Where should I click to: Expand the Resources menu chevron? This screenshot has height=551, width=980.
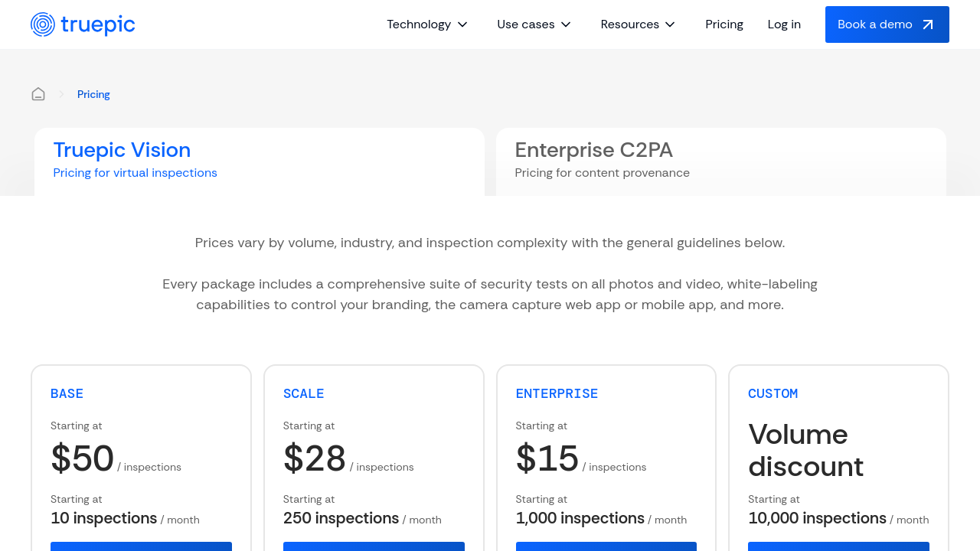point(670,24)
